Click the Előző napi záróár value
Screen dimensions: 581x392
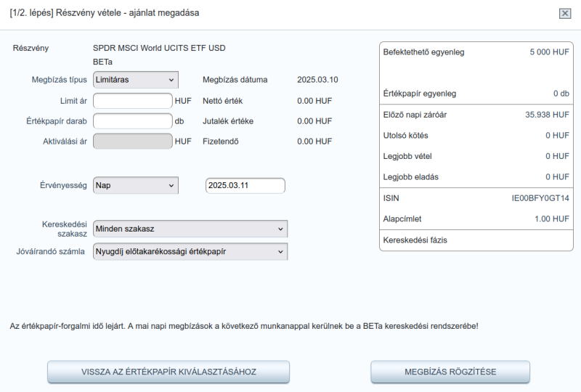[x=547, y=115]
